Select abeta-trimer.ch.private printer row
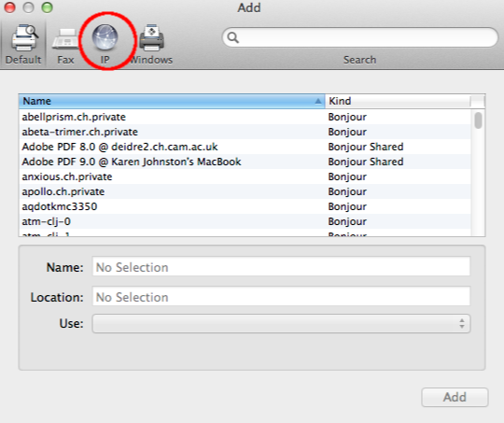The width and height of the screenshot is (504, 423). click(x=245, y=132)
